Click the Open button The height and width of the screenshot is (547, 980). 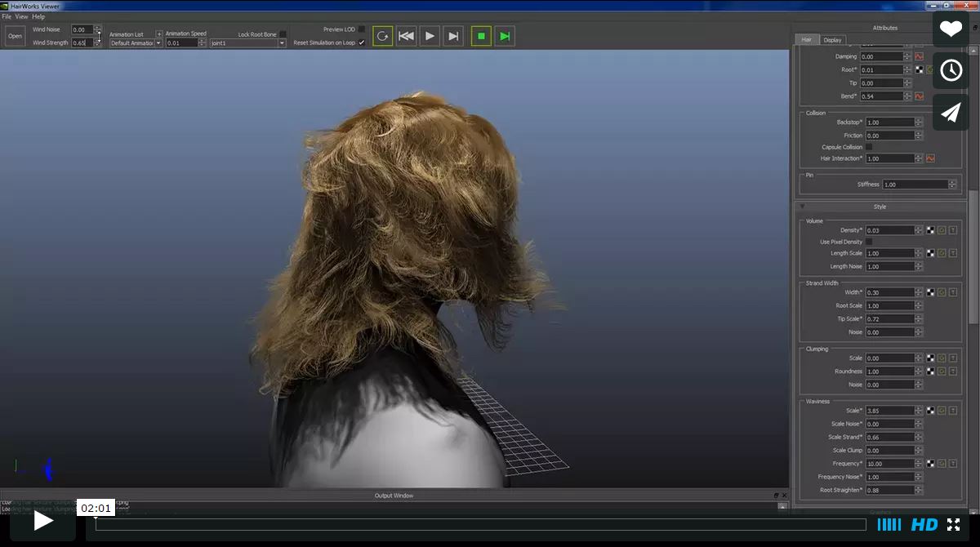pos(16,36)
